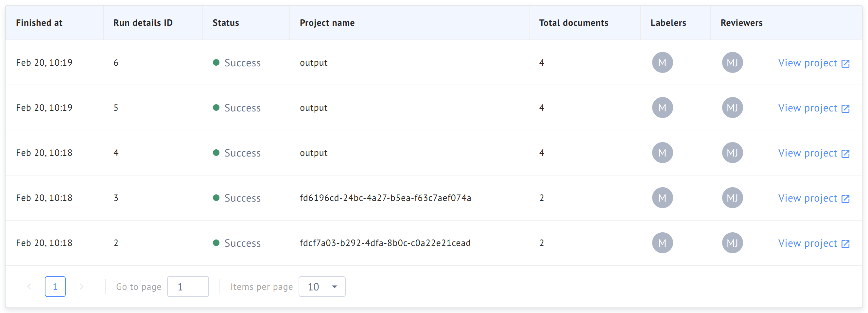
Task: Click the labeler avatar M on run ID 3
Action: point(663,198)
